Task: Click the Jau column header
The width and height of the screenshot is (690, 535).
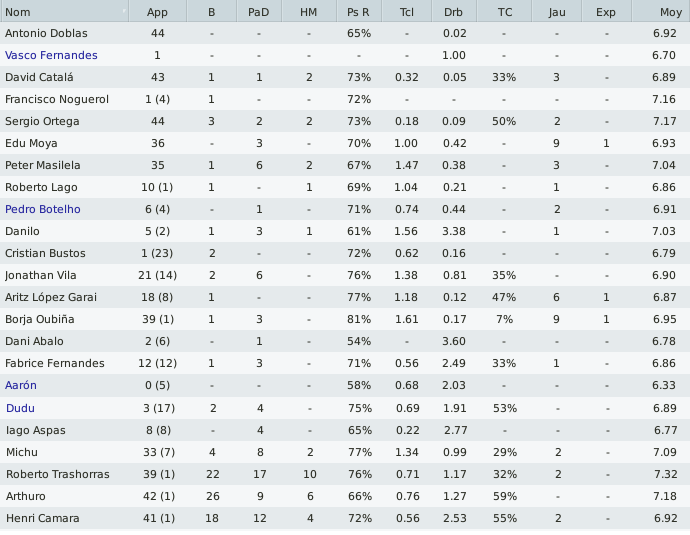Action: tap(557, 11)
